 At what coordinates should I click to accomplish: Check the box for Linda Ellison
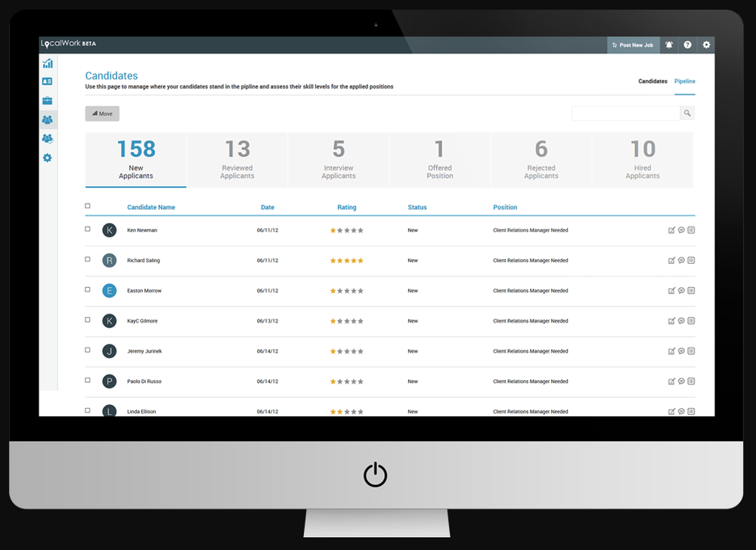[88, 411]
